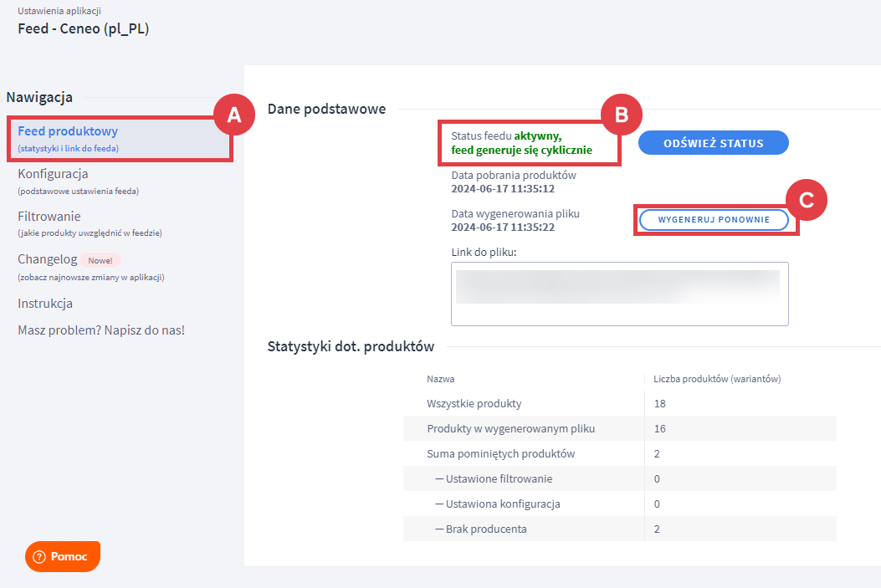The width and height of the screenshot is (881, 588).
Task: Click "Masz problem? Napisz do nas!"
Action: point(101,330)
